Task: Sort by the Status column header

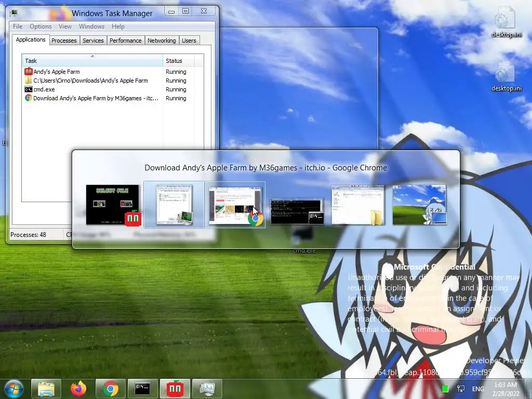Action: (x=179, y=60)
